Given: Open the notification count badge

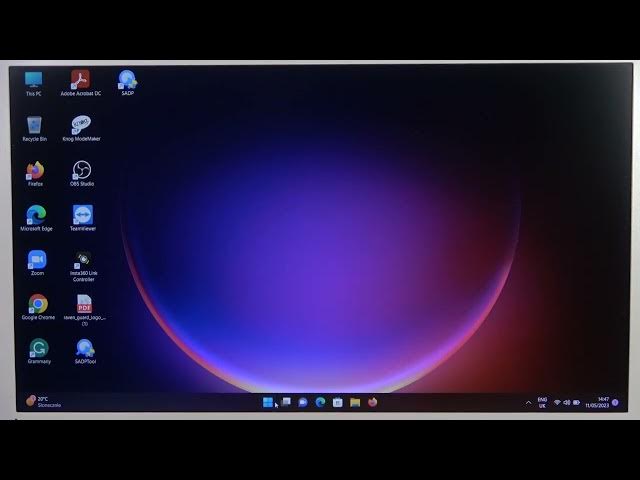Looking at the screenshot, I should [615, 403].
